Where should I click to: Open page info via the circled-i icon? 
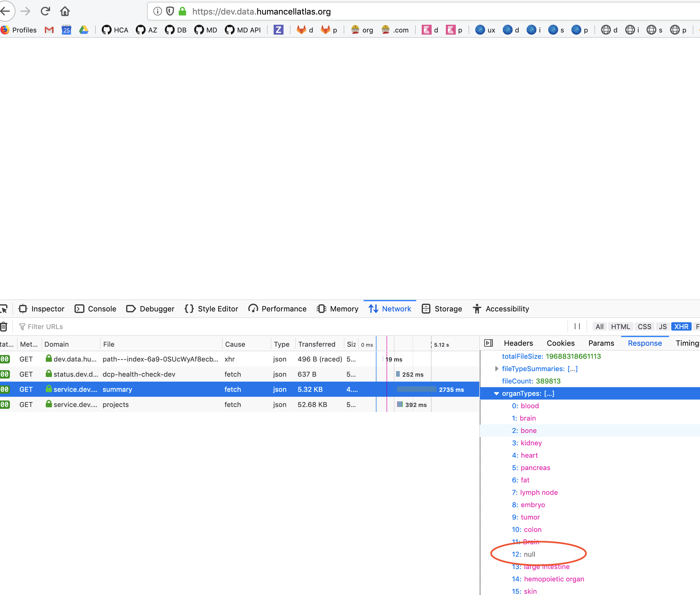[157, 11]
